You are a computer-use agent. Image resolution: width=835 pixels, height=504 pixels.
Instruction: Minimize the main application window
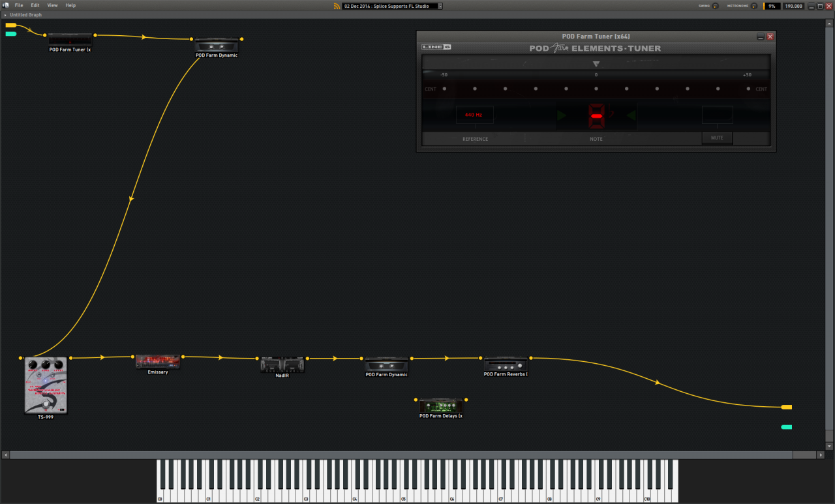[811, 6]
